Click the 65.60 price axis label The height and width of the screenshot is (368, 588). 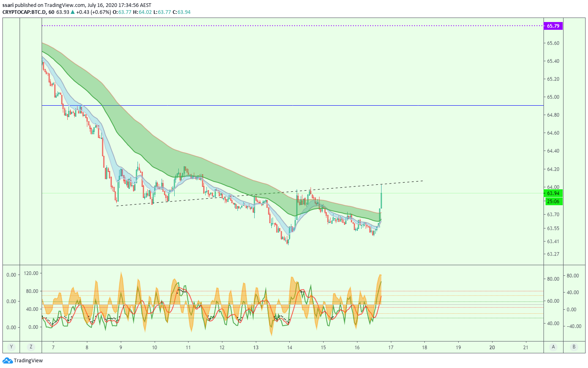[553, 43]
